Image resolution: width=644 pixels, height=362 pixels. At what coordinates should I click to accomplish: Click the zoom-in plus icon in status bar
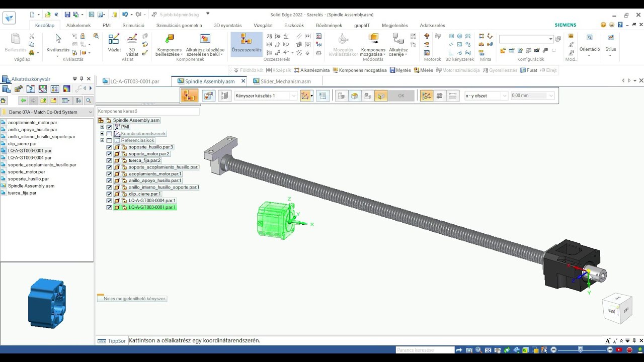610,350
